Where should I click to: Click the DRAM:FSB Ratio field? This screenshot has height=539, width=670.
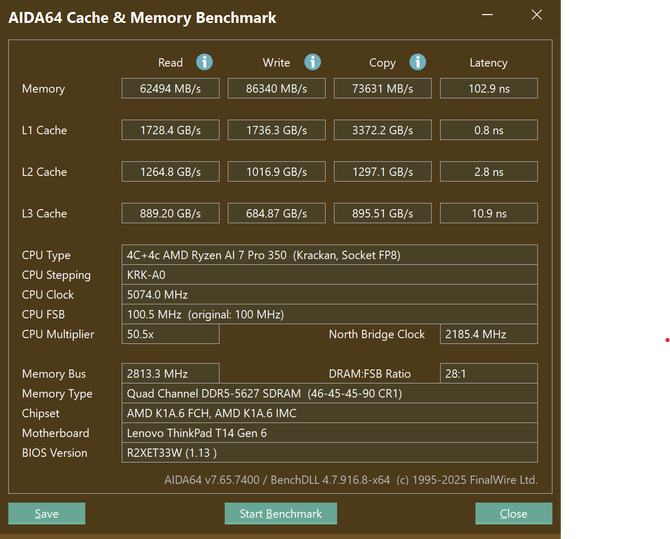[x=488, y=374]
